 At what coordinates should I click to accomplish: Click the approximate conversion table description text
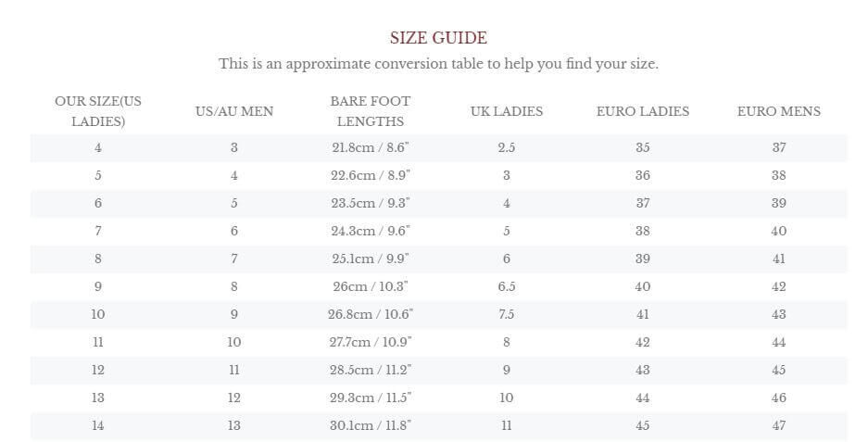click(x=438, y=64)
